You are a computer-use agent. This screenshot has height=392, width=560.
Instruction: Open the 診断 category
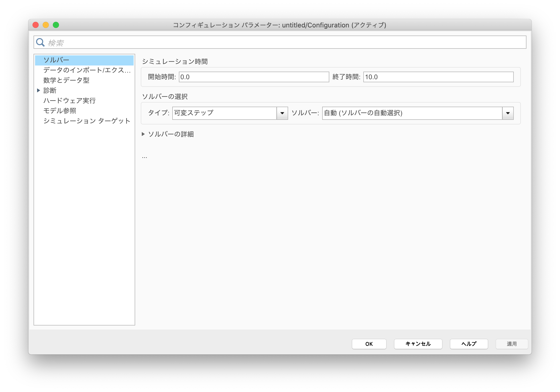pyautogui.click(x=50, y=90)
